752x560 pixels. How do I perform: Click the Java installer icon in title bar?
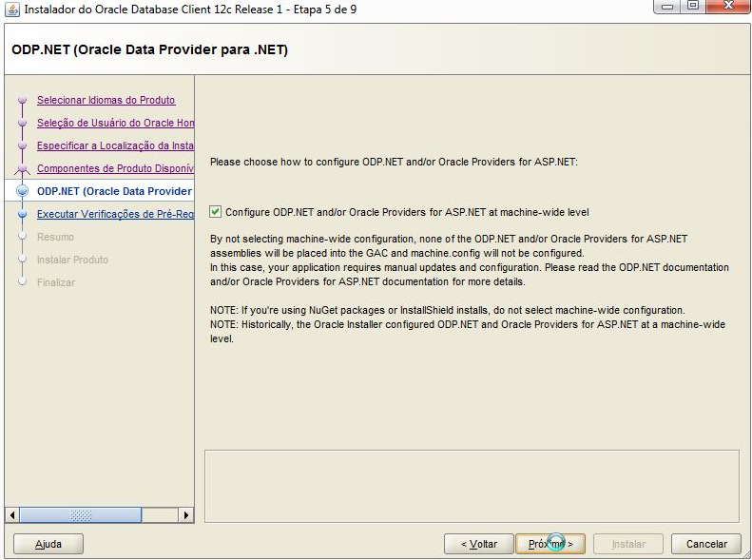pyautogui.click(x=12, y=9)
